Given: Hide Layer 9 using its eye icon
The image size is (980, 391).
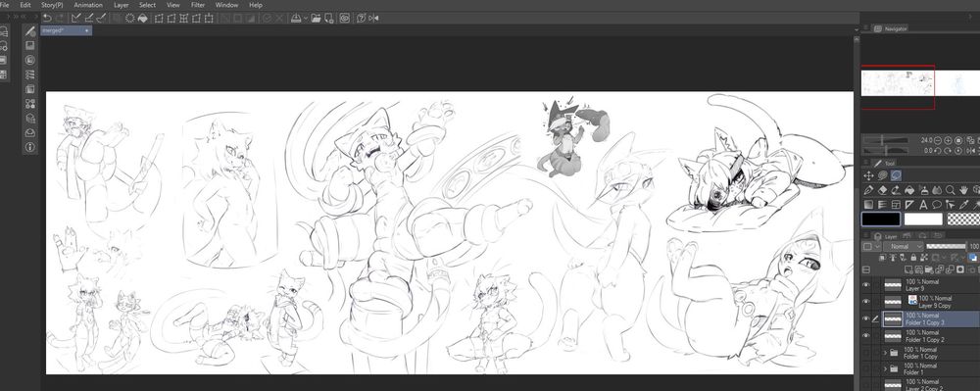Looking at the screenshot, I should [866, 285].
